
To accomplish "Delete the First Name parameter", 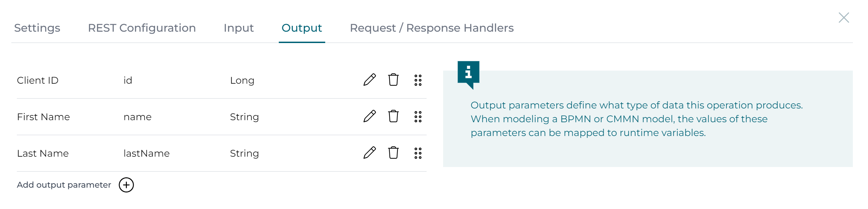I will pos(393,116).
